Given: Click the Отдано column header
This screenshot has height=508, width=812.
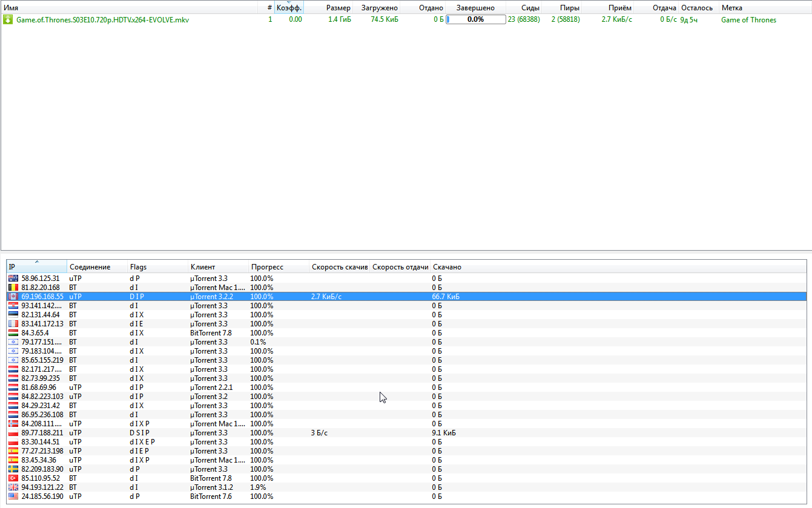Looking at the screenshot, I should 423,8.
